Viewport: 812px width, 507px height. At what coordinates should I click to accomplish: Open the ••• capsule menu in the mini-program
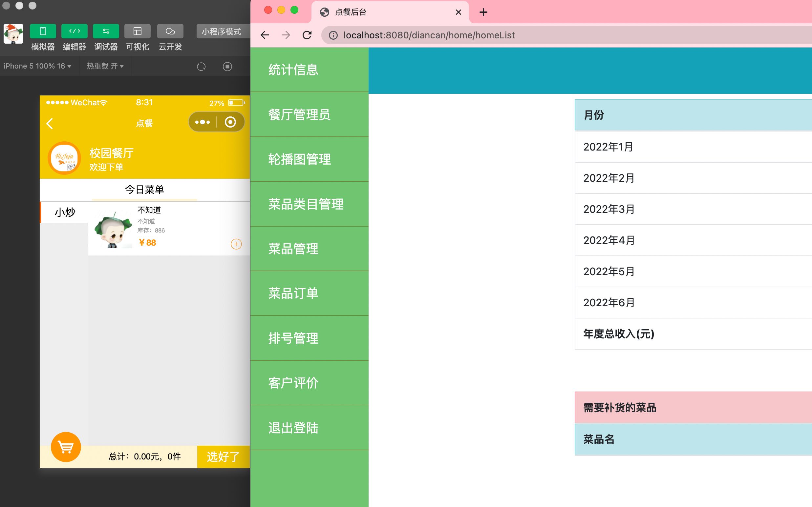(x=203, y=122)
